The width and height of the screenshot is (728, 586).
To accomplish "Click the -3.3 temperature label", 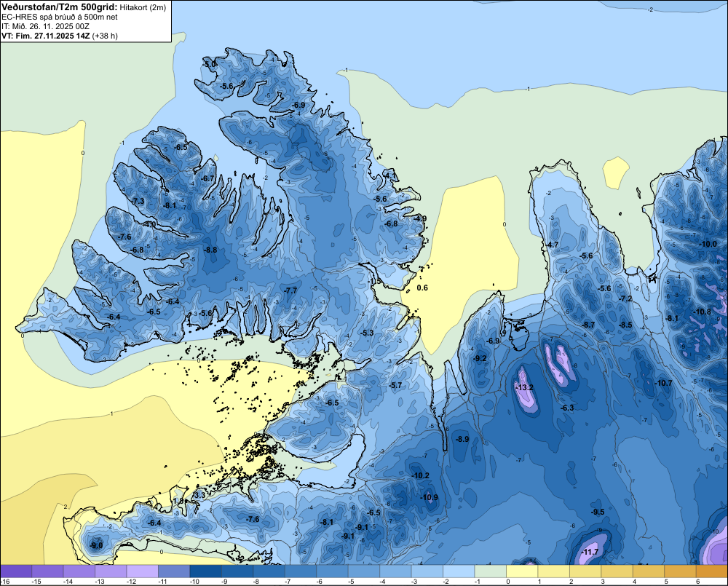I will (x=199, y=496).
